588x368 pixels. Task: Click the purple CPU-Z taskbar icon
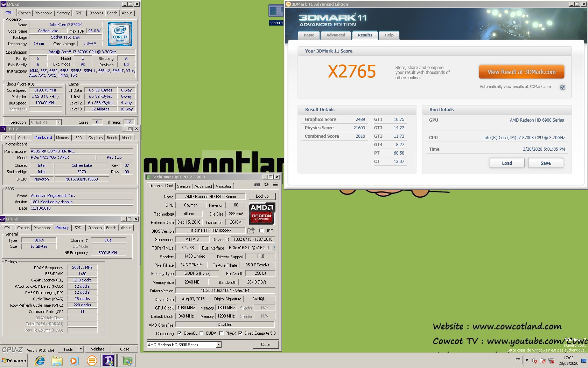point(108,361)
